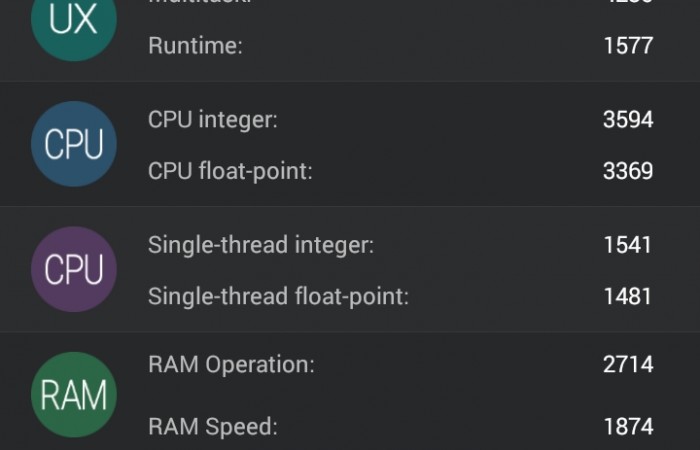Tap the CPU float-point score 3369

point(628,171)
